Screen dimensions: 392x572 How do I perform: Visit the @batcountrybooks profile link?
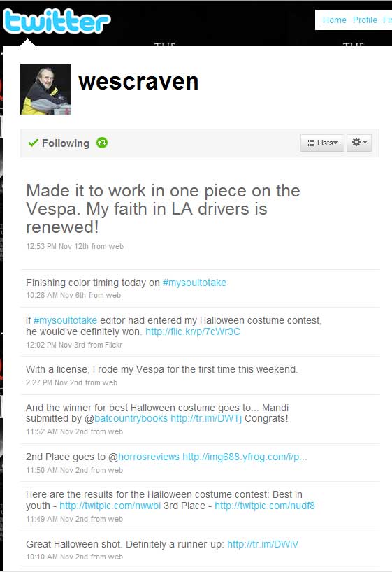(131, 418)
